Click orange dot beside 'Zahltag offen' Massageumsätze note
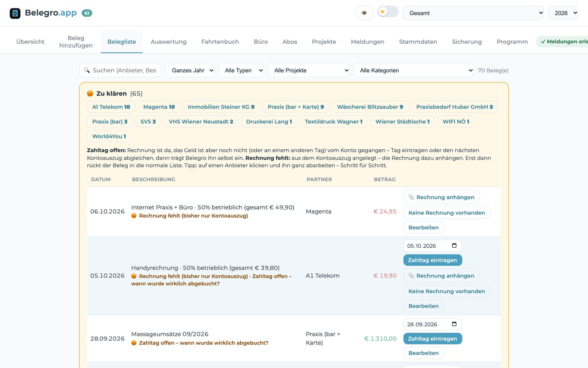The width and height of the screenshot is (588, 368). tap(134, 343)
